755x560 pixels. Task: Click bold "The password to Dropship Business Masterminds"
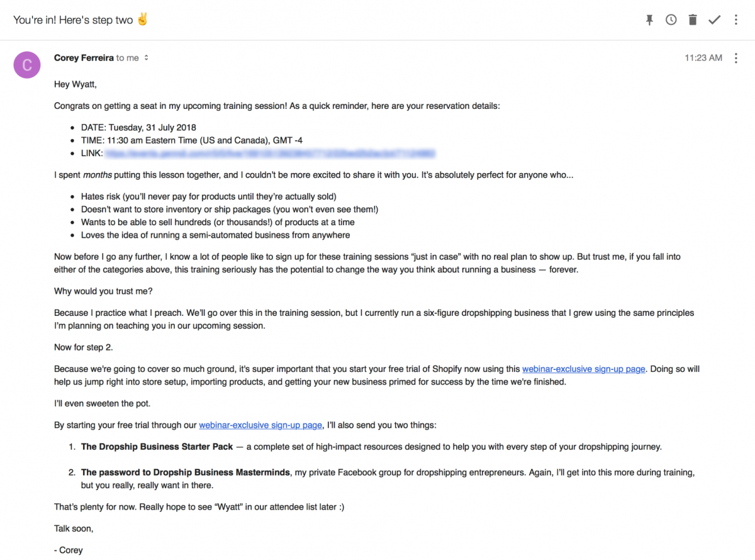pyautogui.click(x=186, y=473)
